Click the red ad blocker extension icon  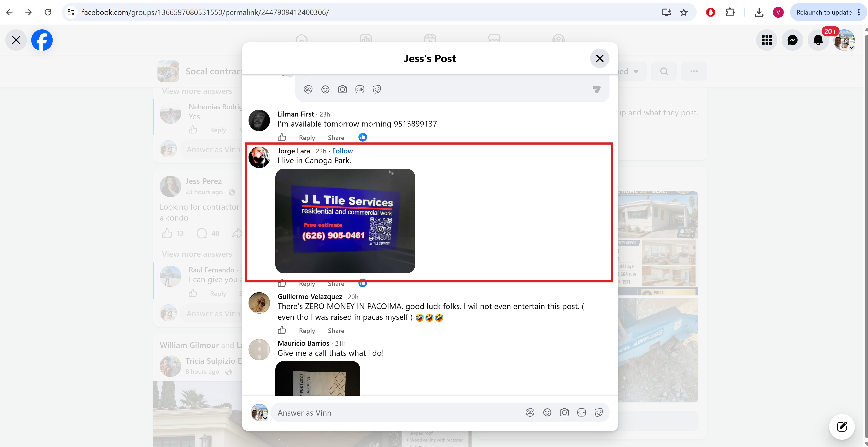(x=711, y=13)
